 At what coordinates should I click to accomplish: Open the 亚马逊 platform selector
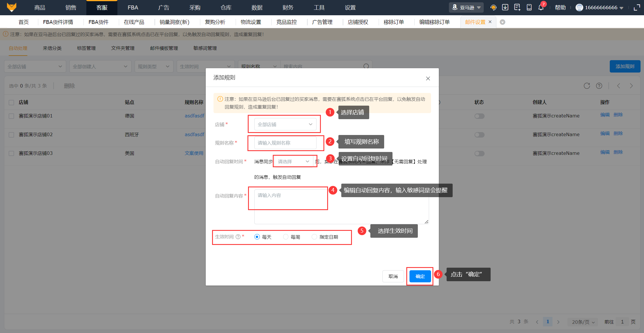(466, 7)
